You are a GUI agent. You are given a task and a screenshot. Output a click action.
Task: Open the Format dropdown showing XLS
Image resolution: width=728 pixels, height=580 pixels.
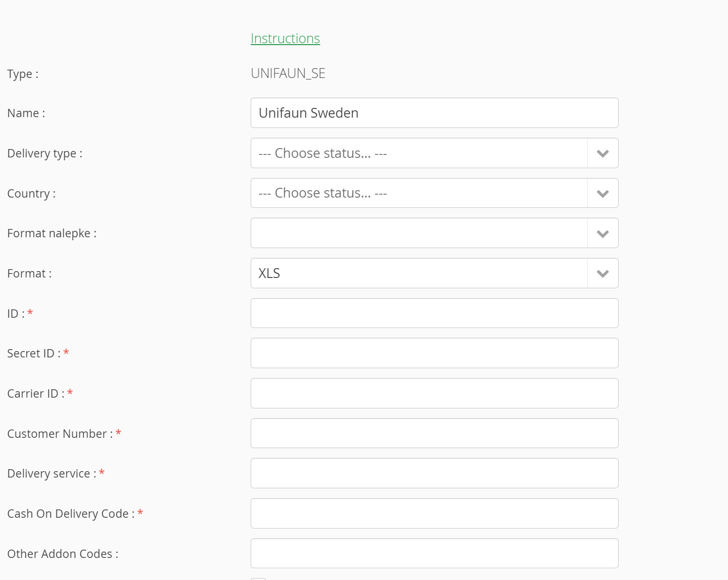coord(434,273)
